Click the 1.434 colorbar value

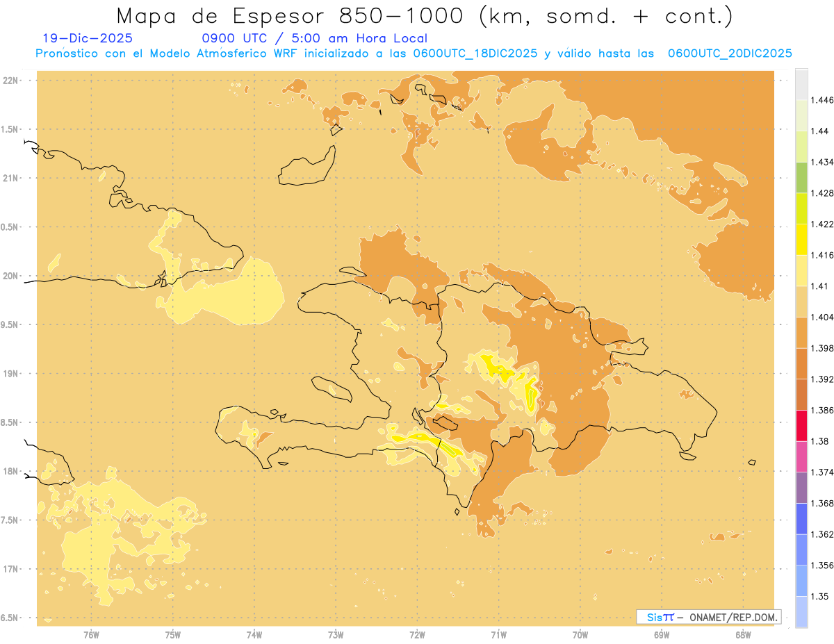tap(822, 162)
